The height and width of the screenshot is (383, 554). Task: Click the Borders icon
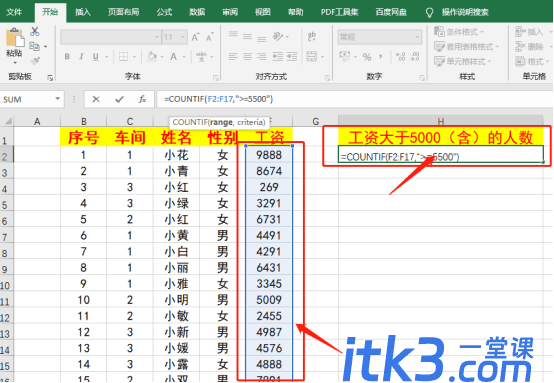coord(123,57)
